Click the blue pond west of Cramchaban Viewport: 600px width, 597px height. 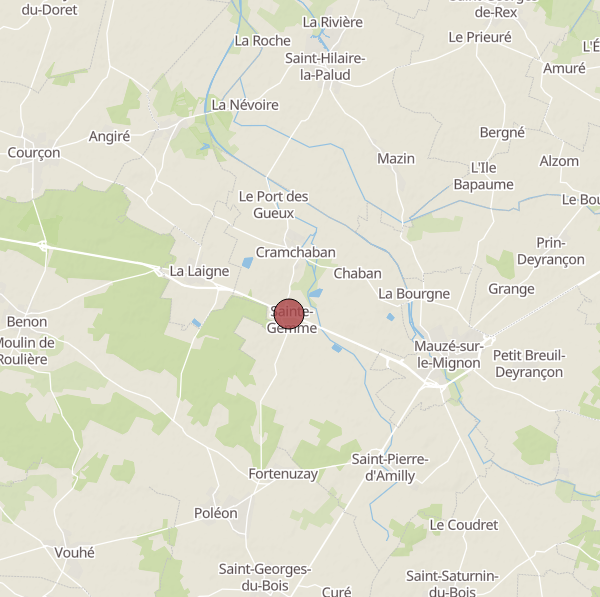pyautogui.click(x=248, y=263)
